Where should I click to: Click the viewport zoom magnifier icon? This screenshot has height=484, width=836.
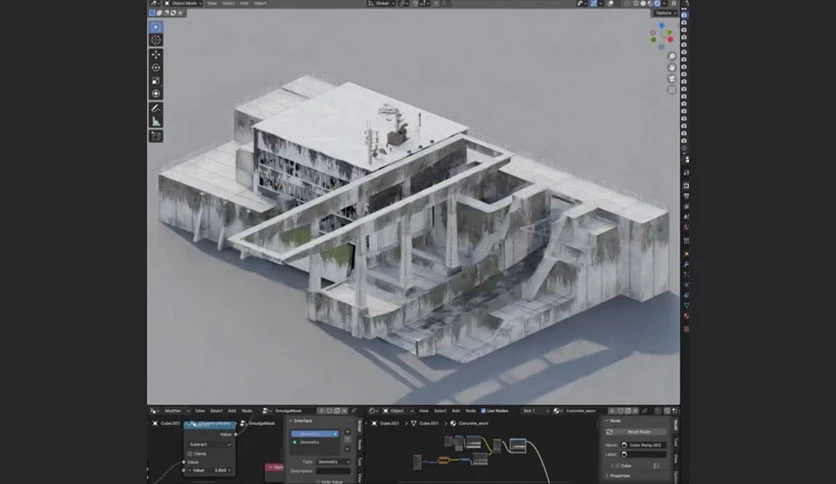click(672, 57)
